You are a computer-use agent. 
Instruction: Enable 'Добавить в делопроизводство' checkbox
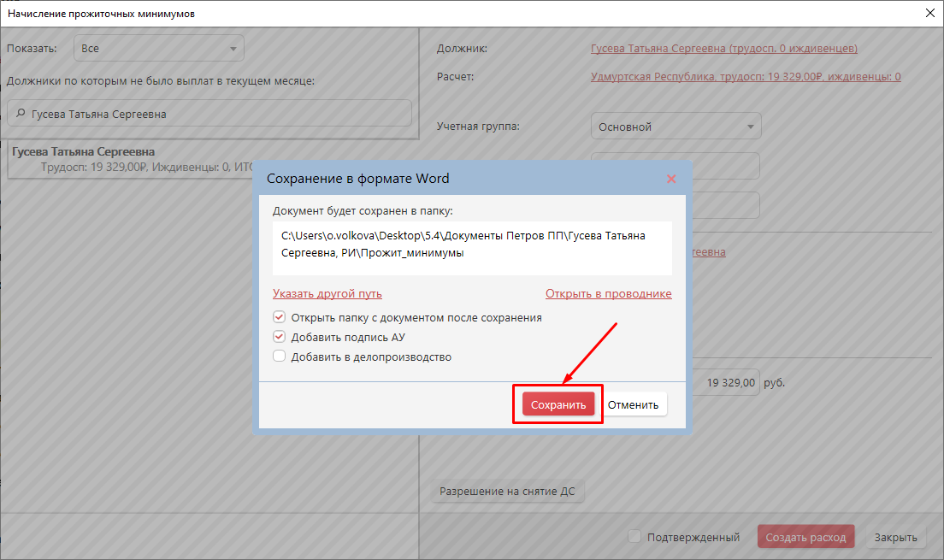pos(279,357)
